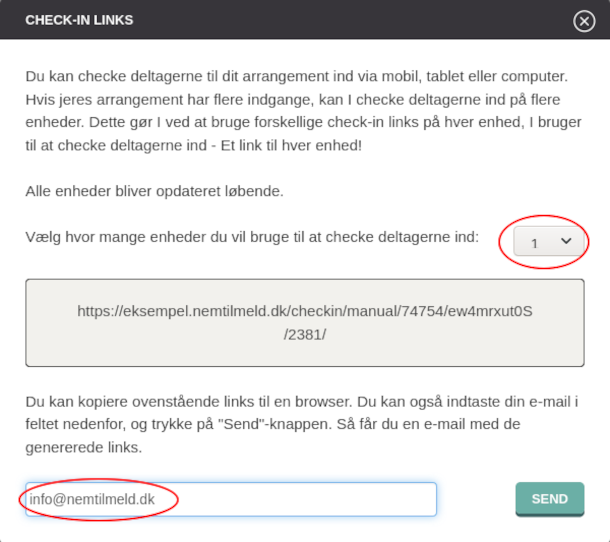Viewport: 610px width, 542px height.
Task: Click the 'Hvis jeres arrangement har flere indgange' line
Action: (x=293, y=100)
